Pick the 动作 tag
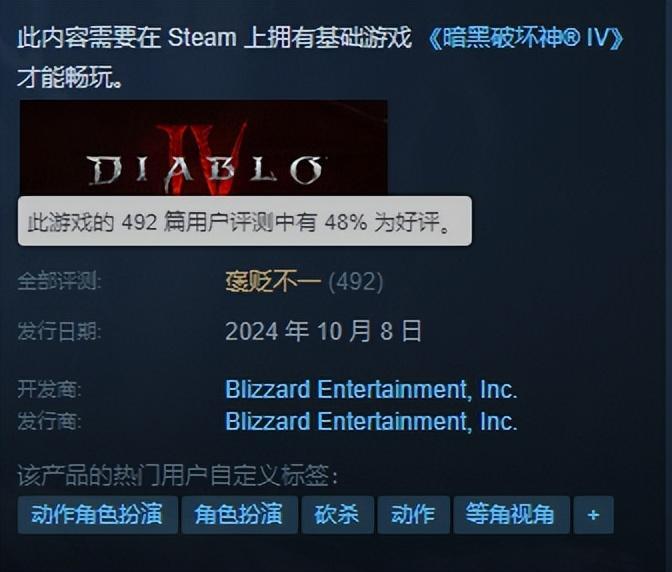The image size is (672, 572). [414, 515]
